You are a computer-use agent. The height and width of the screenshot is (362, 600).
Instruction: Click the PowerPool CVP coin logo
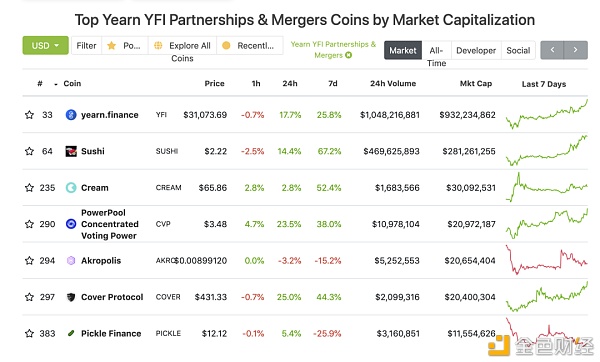pos(71,224)
